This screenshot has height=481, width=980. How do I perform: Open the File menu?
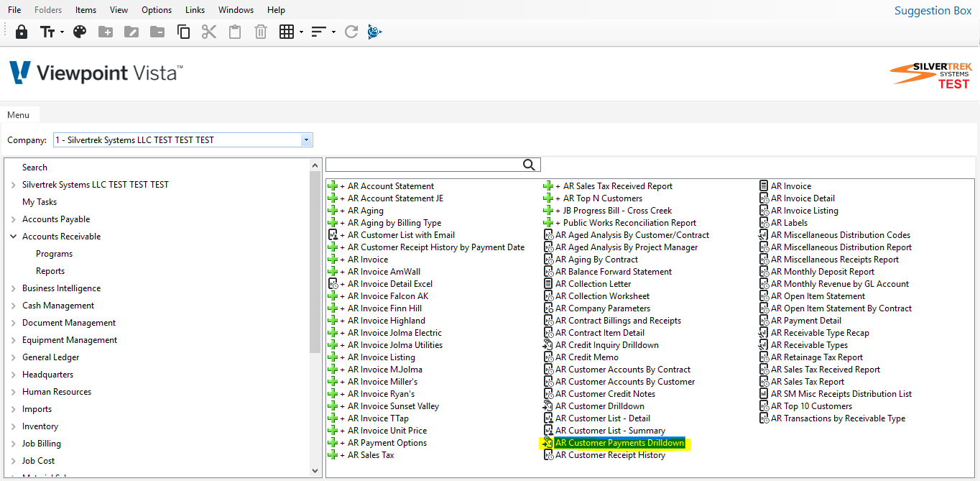point(14,10)
